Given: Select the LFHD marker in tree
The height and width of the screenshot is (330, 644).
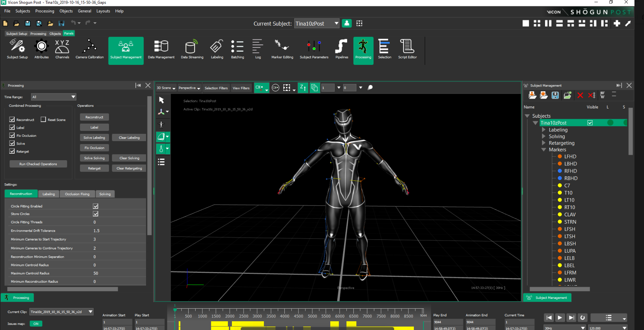Looking at the screenshot, I should point(570,157).
